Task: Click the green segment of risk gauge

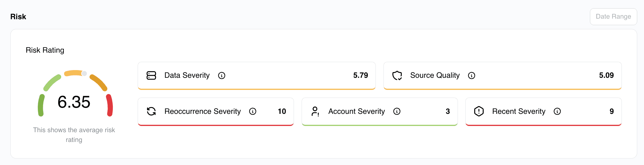Action: (x=41, y=105)
